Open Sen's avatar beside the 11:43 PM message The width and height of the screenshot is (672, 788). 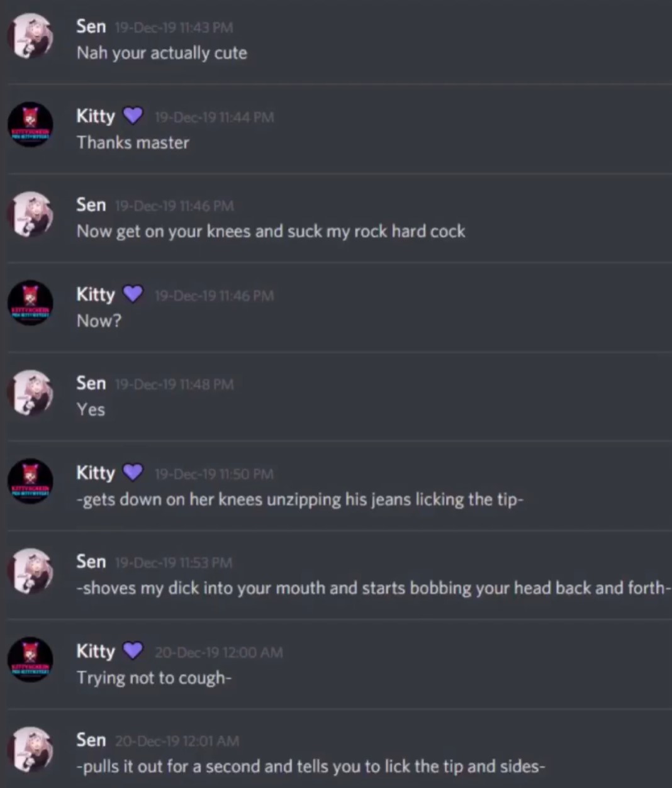pyautogui.click(x=30, y=36)
